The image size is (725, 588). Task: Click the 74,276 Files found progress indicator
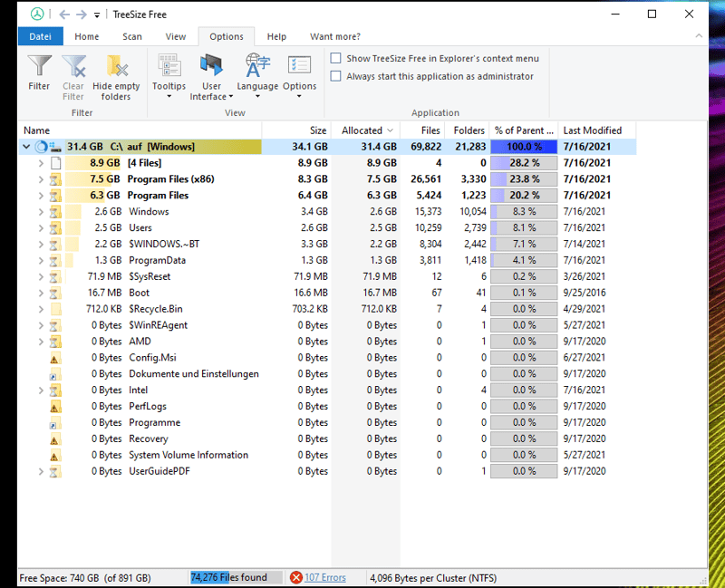pyautogui.click(x=237, y=577)
